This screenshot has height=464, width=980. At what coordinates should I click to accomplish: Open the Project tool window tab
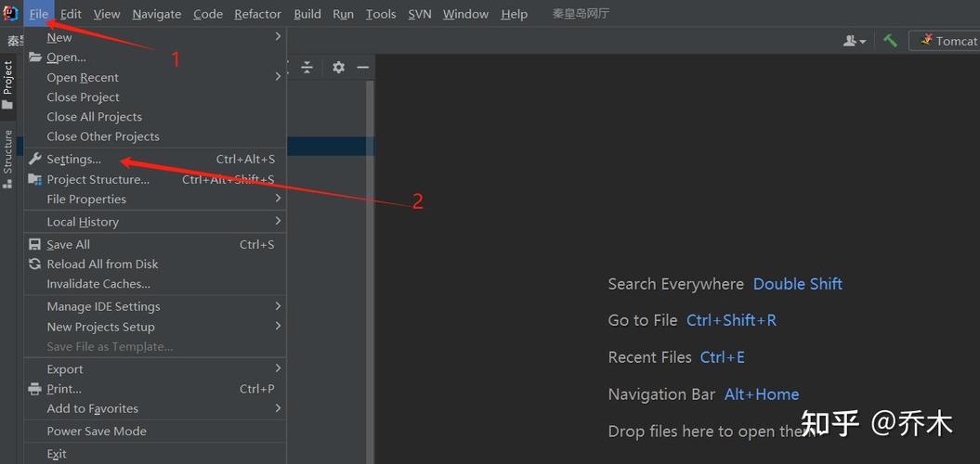[x=8, y=86]
